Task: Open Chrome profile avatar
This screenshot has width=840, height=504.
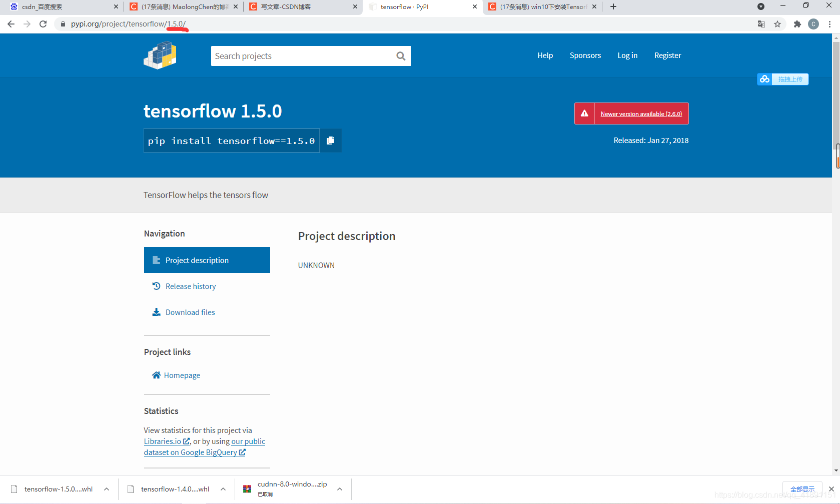Action: 813,24
